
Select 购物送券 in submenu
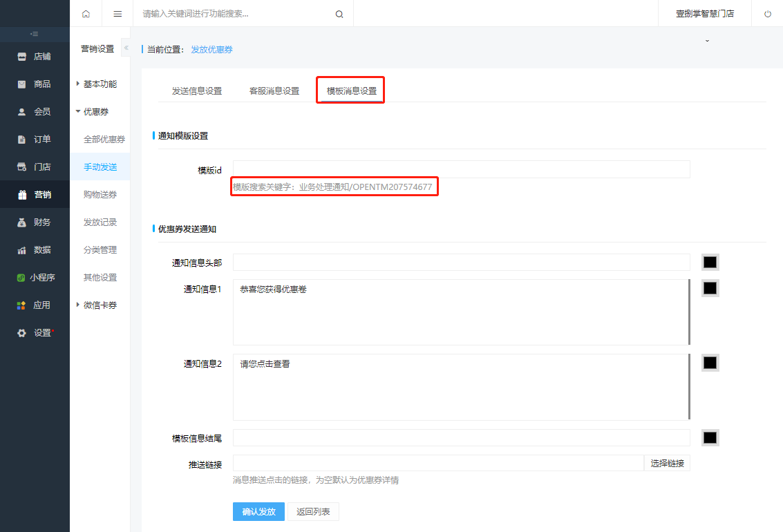[100, 195]
